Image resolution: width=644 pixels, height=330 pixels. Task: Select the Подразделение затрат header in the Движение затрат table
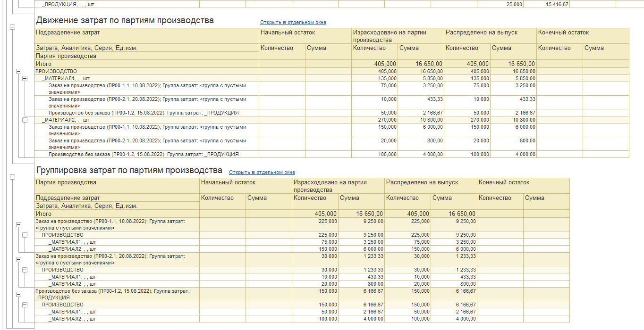(68, 33)
